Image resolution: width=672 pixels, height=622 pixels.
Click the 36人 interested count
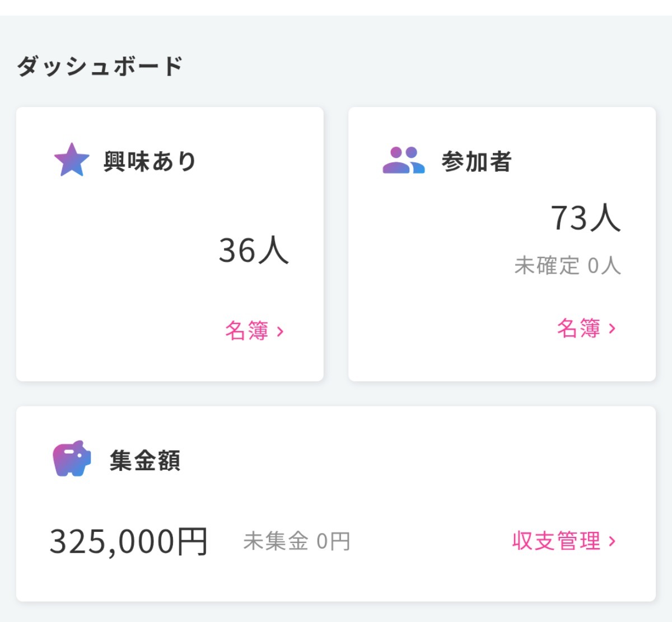click(253, 250)
